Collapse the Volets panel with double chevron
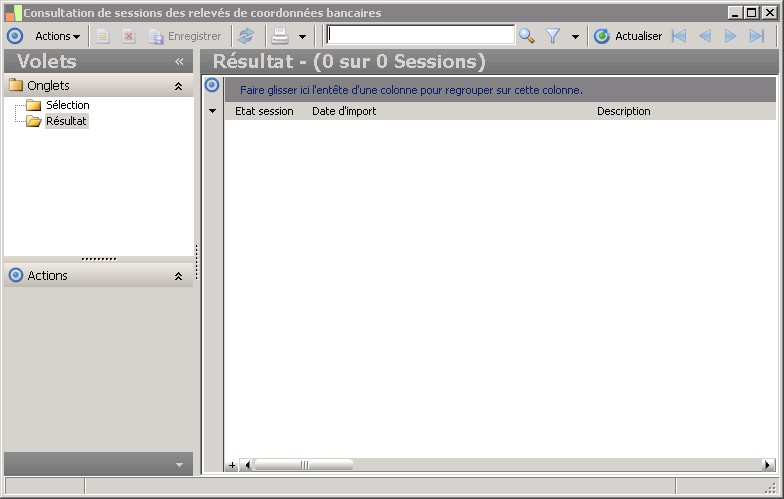784x499 pixels. coord(179,62)
